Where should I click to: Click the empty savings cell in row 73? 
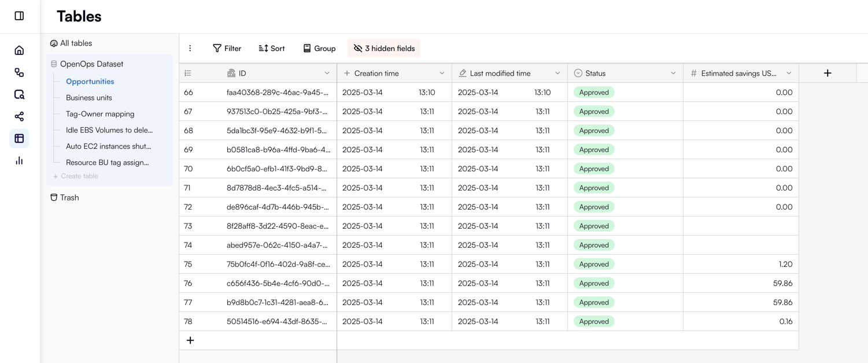tap(741, 226)
